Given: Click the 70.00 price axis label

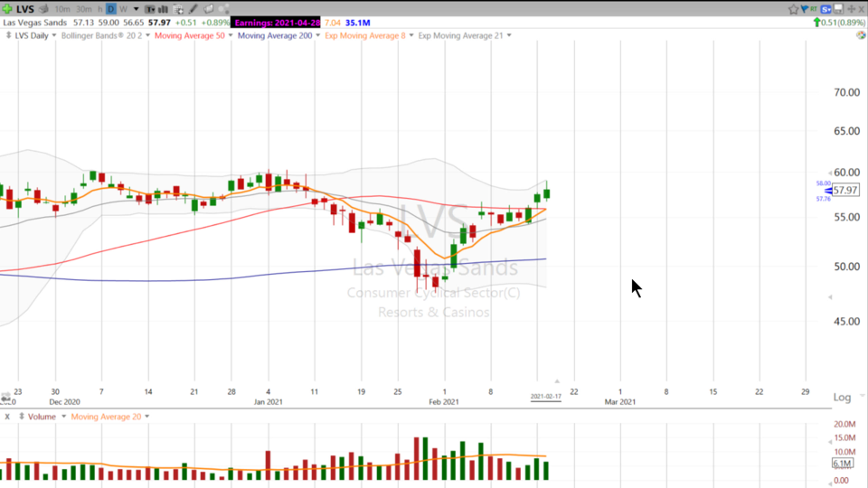Looking at the screenshot, I should pyautogui.click(x=847, y=92).
